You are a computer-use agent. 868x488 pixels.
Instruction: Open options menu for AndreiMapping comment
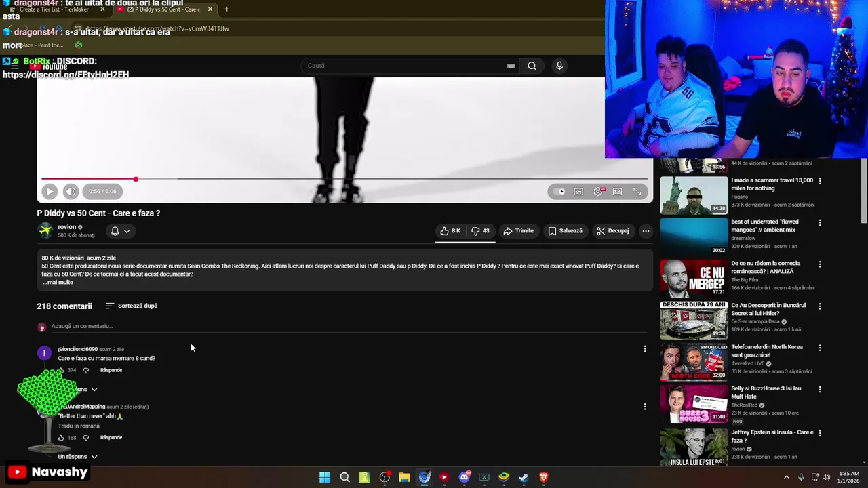click(x=645, y=407)
